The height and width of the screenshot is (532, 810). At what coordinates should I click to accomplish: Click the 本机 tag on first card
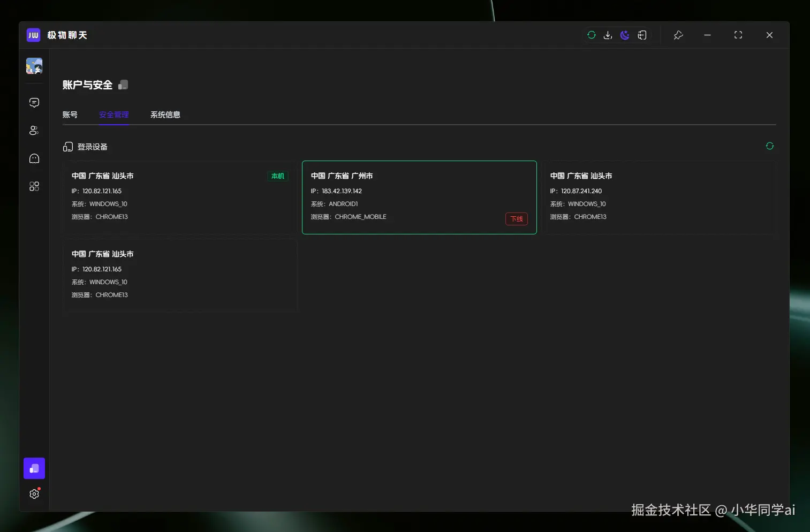tap(278, 176)
